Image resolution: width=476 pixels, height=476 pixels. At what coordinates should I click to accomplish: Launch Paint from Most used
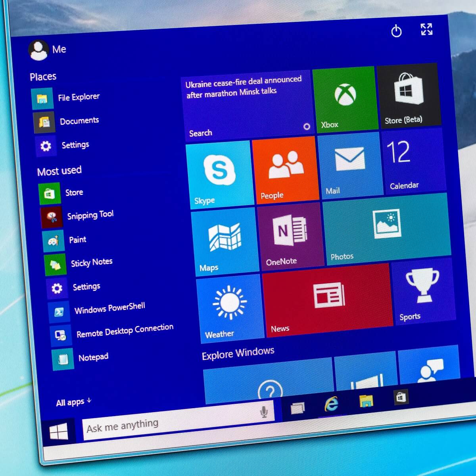[64, 240]
